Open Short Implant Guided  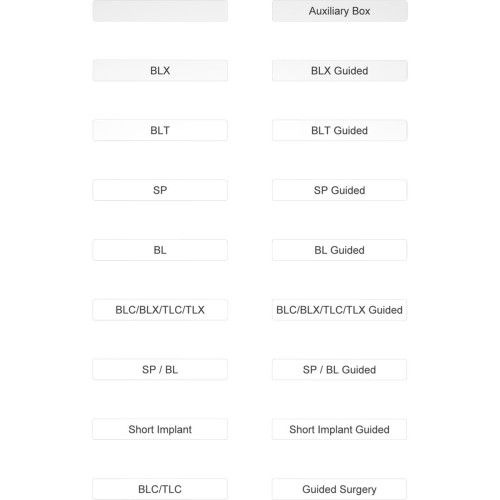[x=339, y=429]
